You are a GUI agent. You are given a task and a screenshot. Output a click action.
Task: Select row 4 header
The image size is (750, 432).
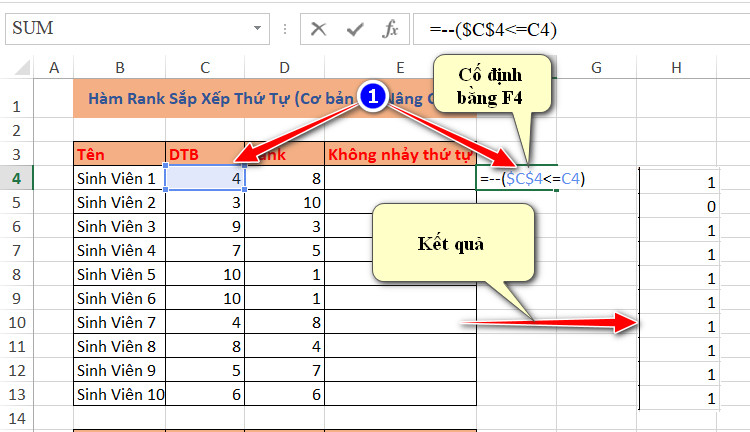point(16,178)
